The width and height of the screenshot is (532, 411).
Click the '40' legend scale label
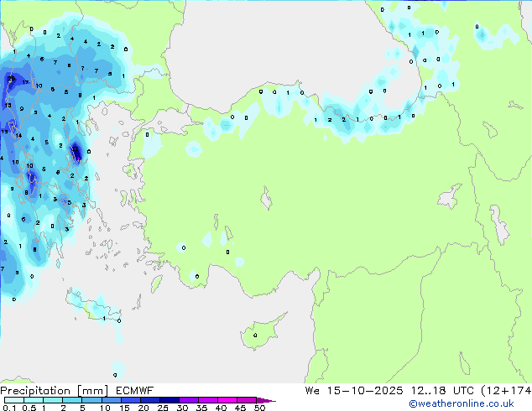click(221, 408)
